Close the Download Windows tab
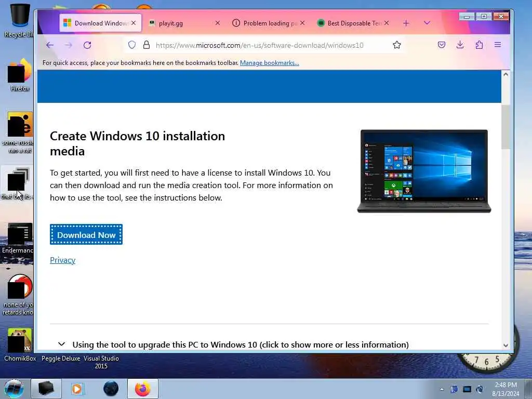The image size is (532, 399). (134, 23)
